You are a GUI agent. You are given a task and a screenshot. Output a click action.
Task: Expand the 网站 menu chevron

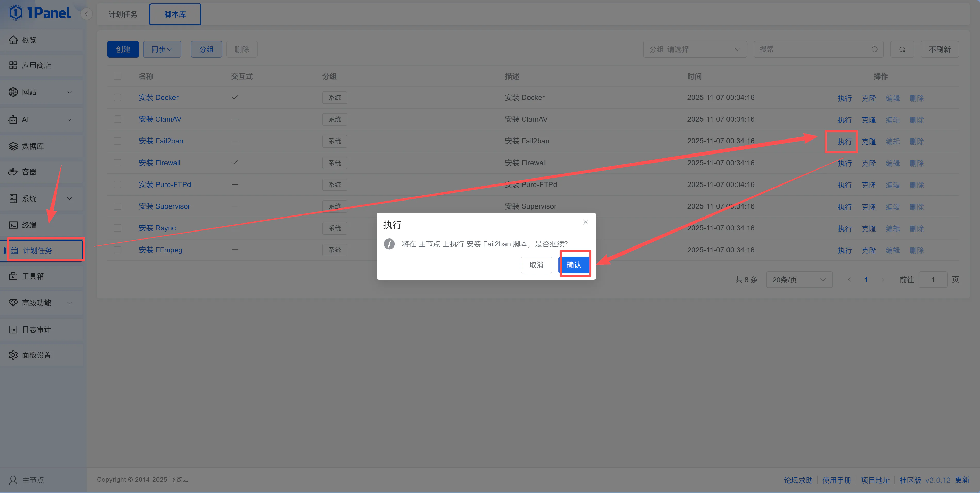(70, 92)
